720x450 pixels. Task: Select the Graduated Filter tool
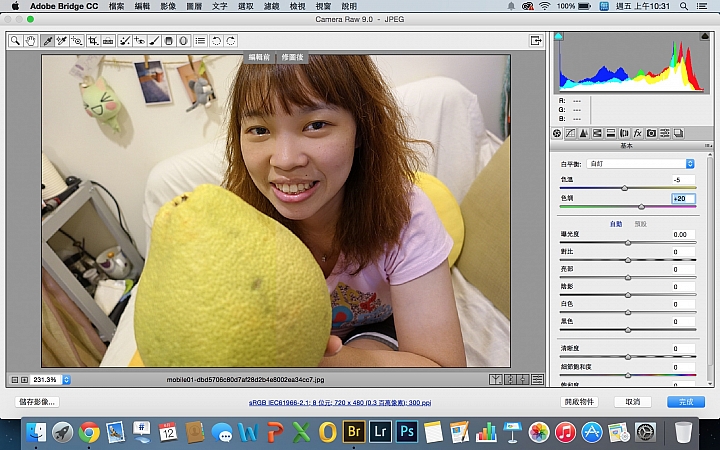tap(169, 41)
